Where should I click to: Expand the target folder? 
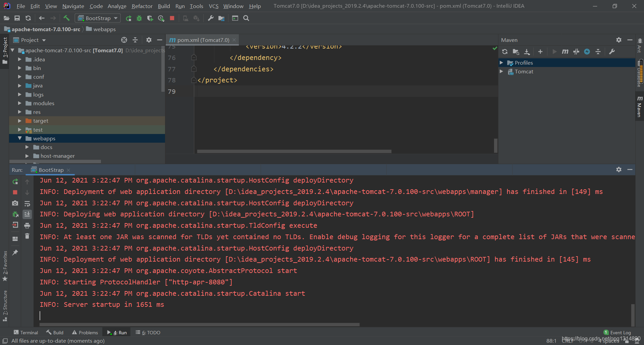pyautogui.click(x=20, y=121)
